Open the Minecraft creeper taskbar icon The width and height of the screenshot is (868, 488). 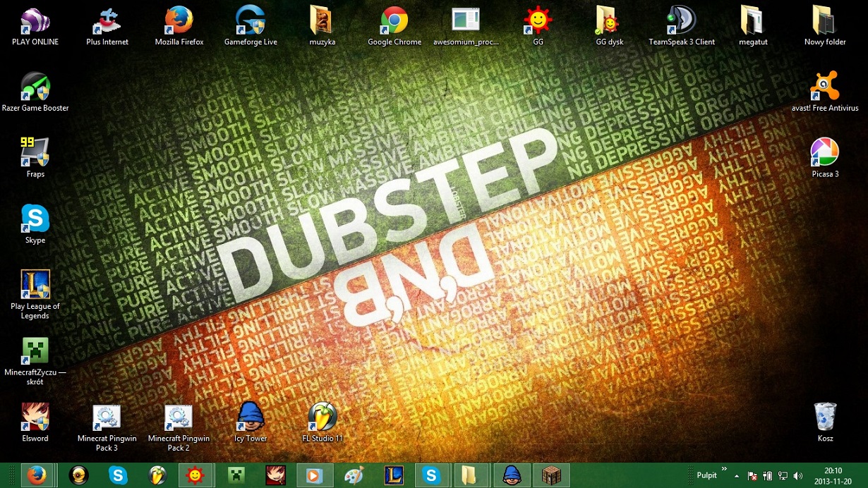(x=236, y=476)
